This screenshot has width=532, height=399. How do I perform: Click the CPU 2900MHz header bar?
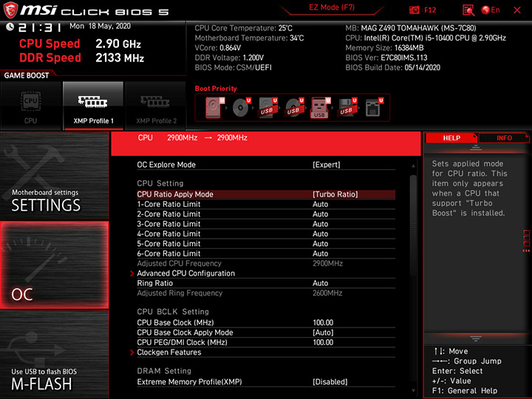(266, 144)
